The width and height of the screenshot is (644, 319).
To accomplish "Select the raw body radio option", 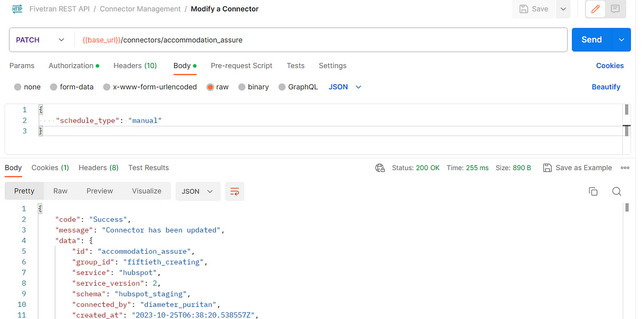I will click(210, 87).
